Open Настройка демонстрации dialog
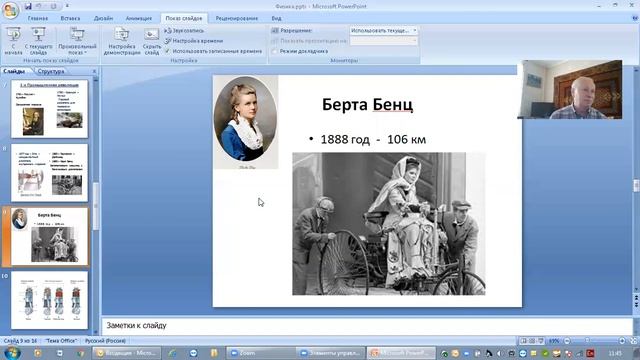Screen dimensions: 640x360 (x=122, y=41)
